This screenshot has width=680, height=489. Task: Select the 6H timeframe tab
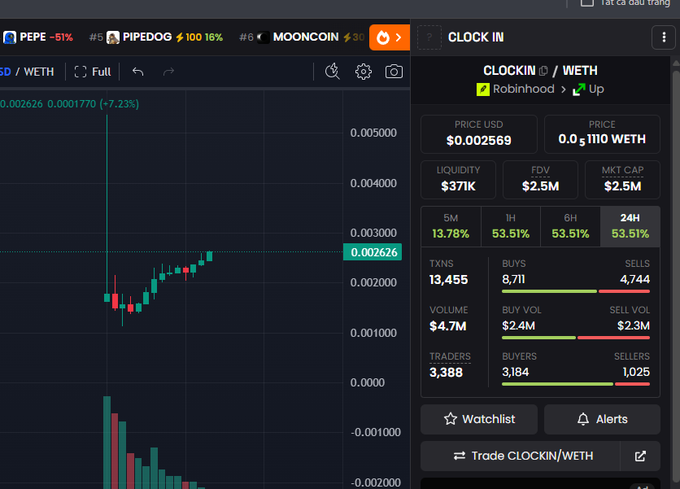(571, 227)
